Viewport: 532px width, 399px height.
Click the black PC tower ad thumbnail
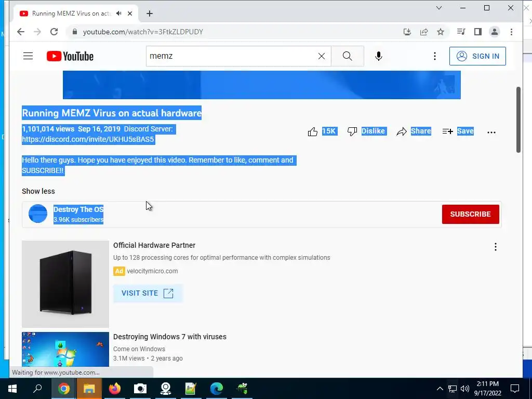(x=65, y=284)
